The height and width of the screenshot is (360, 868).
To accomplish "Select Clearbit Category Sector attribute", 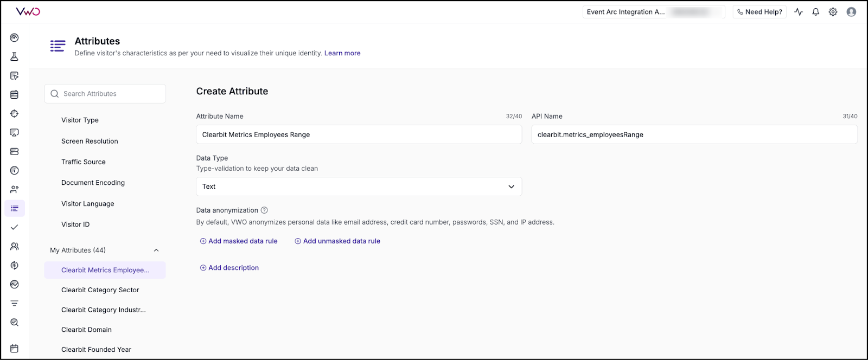I will pyautogui.click(x=100, y=290).
